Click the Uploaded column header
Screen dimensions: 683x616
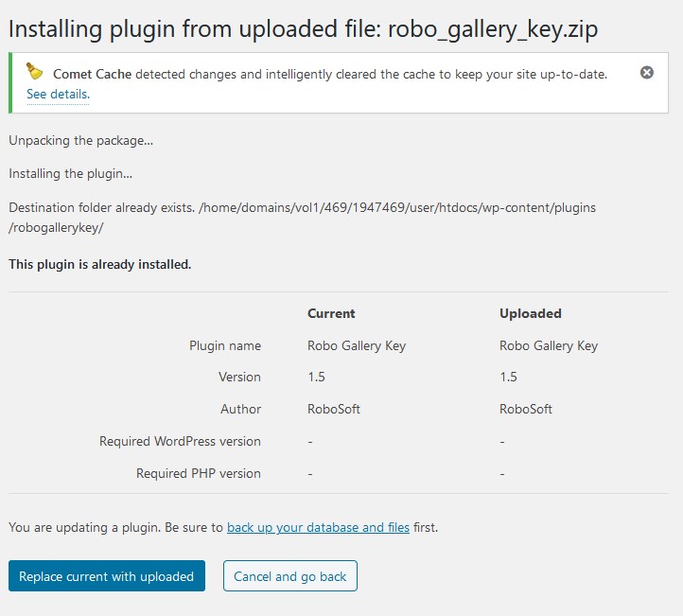530,313
